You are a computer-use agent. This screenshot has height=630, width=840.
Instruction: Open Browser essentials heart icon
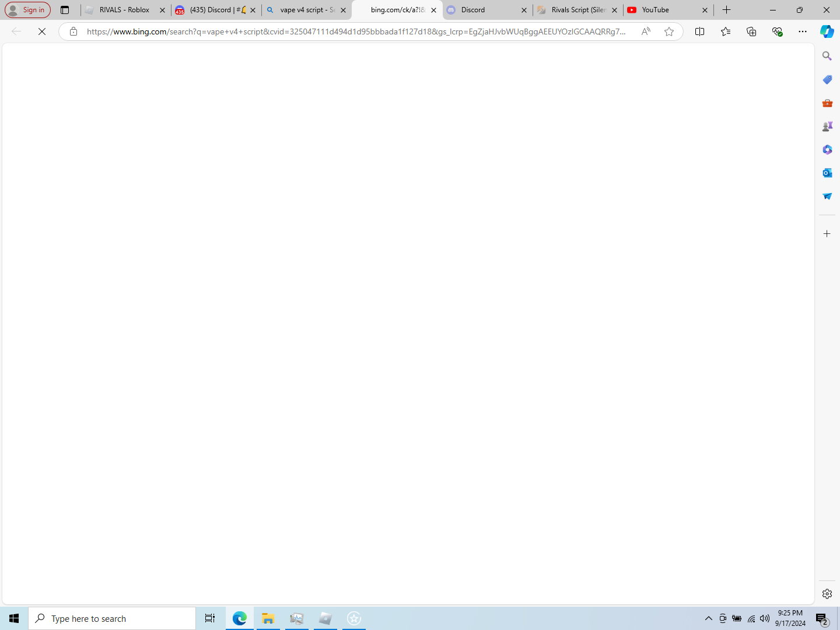click(x=777, y=32)
